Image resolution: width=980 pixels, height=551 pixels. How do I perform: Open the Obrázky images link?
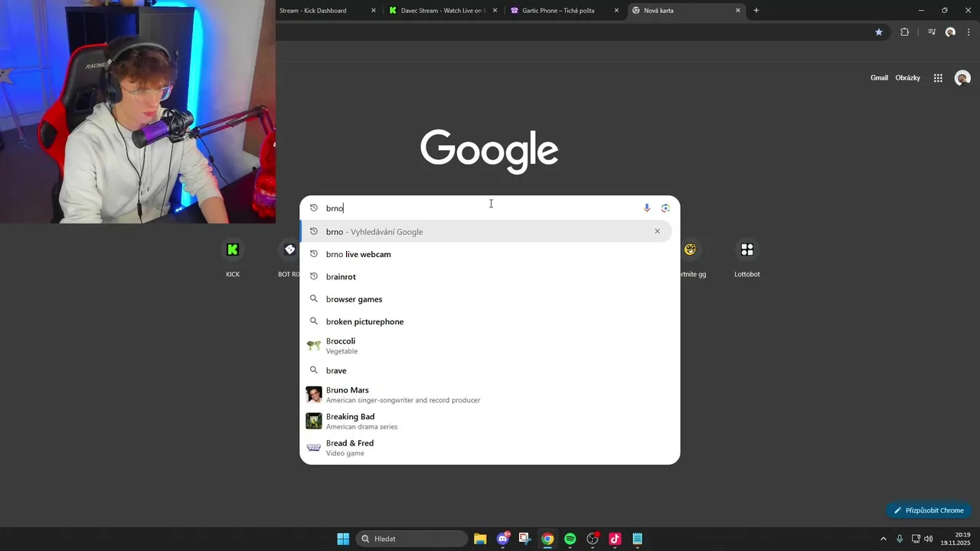(908, 78)
